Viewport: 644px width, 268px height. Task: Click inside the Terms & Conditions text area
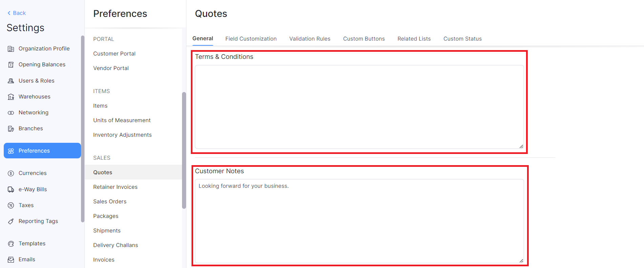[x=359, y=107]
